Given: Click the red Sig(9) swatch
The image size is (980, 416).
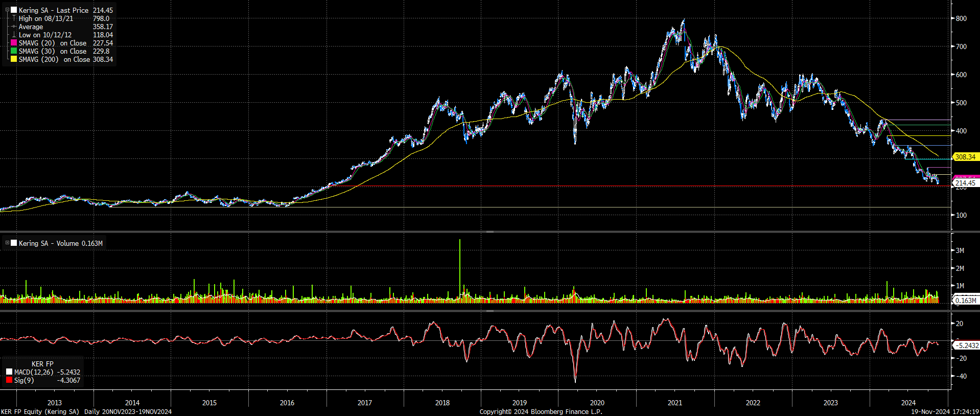Looking at the screenshot, I should point(9,380).
